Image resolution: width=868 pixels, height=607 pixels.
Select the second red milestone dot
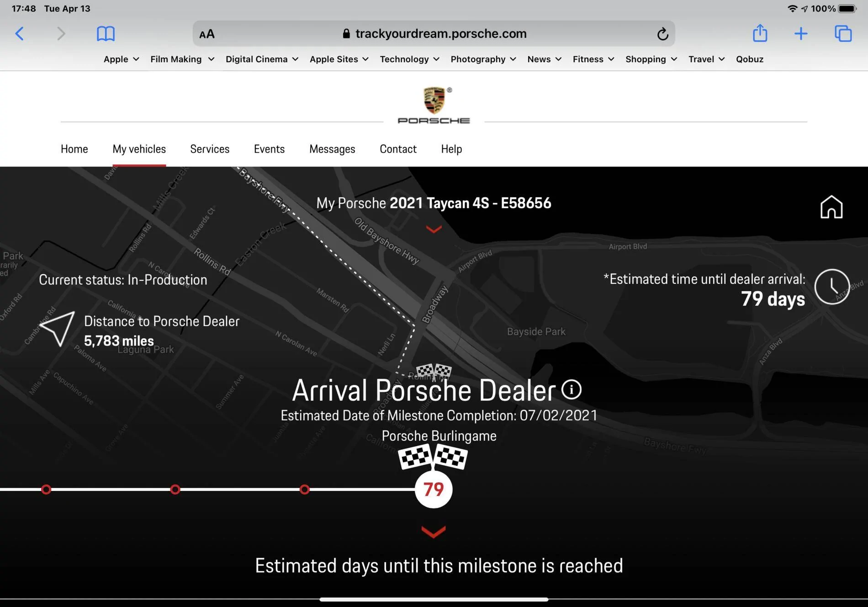tap(175, 490)
